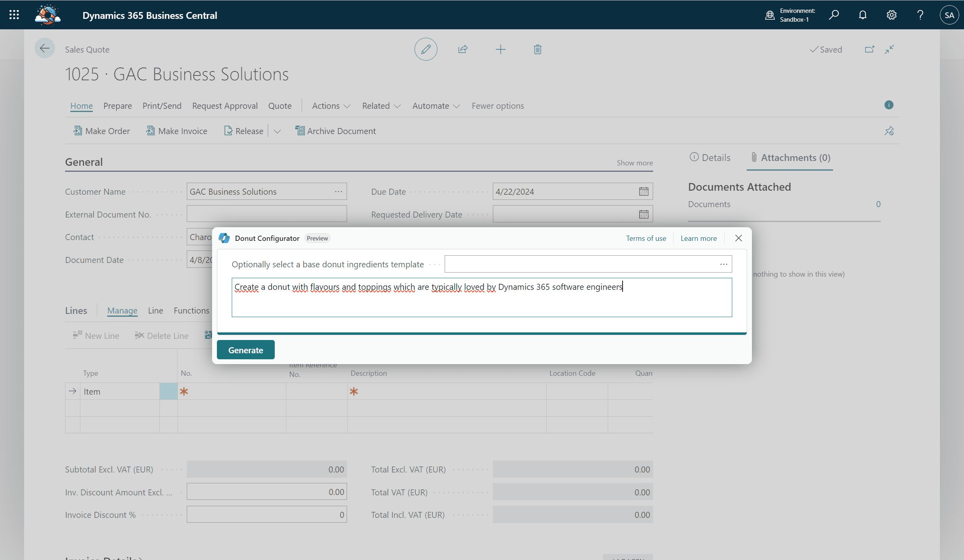Viewport: 964px width, 560px height.
Task: Open the donut template lookup ellipsis
Action: tap(724, 264)
